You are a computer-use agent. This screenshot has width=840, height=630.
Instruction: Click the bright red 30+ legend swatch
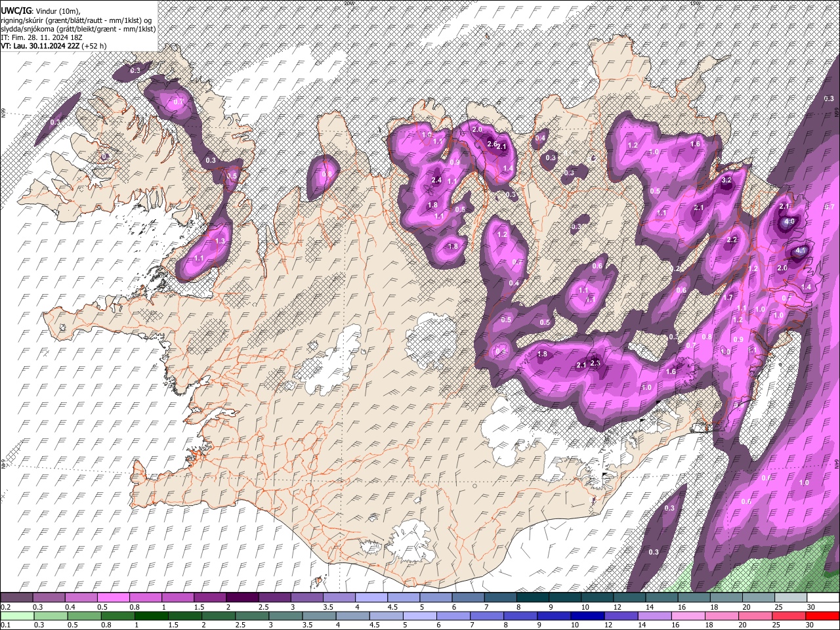pyautogui.click(x=822, y=616)
